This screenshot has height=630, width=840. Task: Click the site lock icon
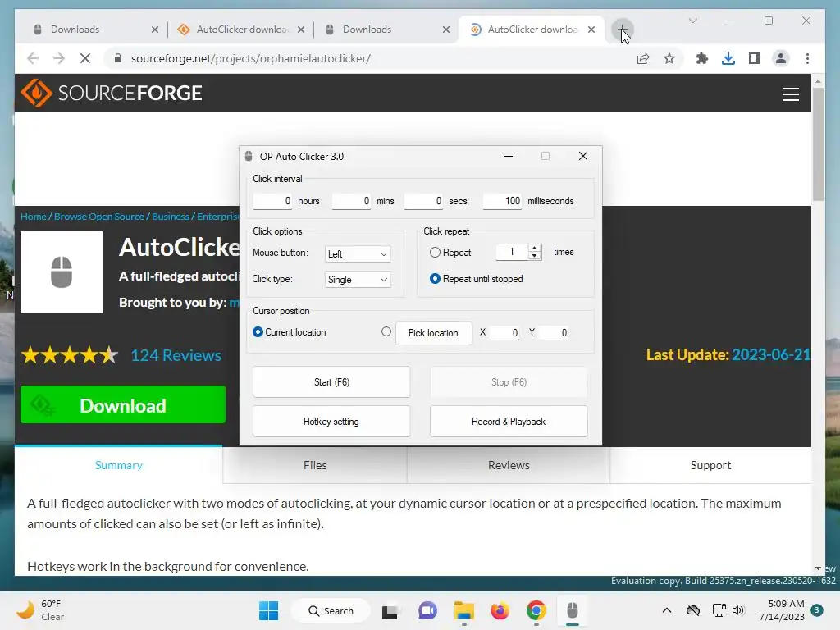click(x=118, y=58)
